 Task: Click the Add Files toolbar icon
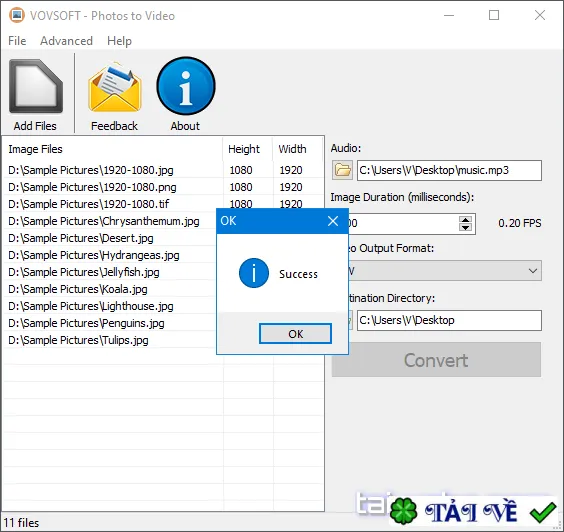[36, 86]
